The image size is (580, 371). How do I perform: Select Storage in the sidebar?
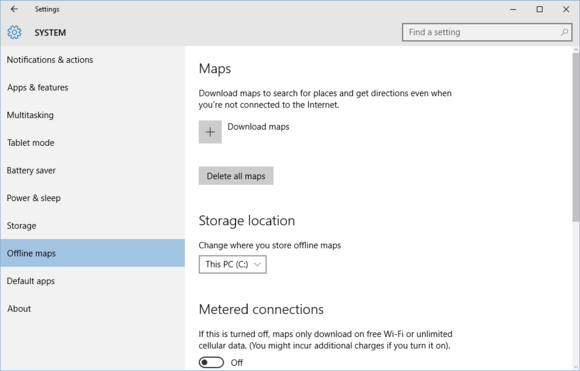pos(92,226)
